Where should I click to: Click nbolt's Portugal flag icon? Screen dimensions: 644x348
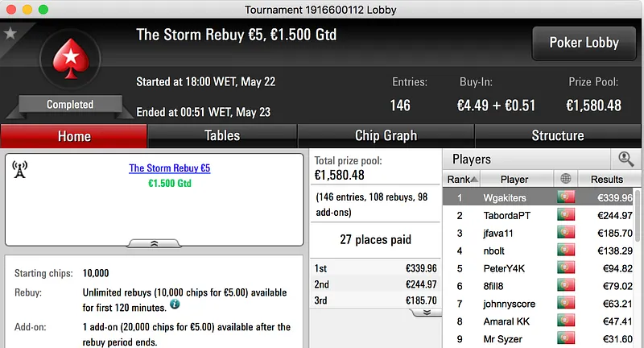click(566, 251)
